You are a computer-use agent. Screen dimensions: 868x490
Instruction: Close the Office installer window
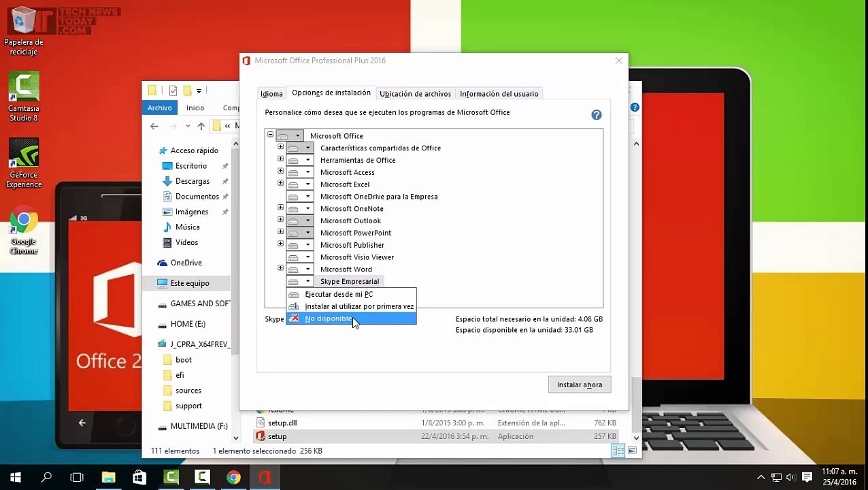point(618,61)
